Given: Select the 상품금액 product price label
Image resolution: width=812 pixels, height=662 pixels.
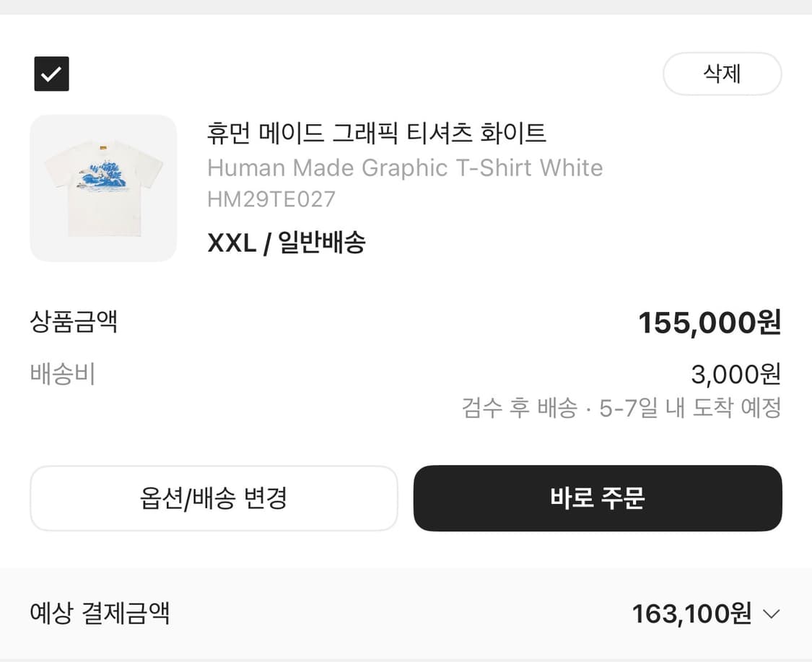Looking at the screenshot, I should pyautogui.click(x=74, y=323).
